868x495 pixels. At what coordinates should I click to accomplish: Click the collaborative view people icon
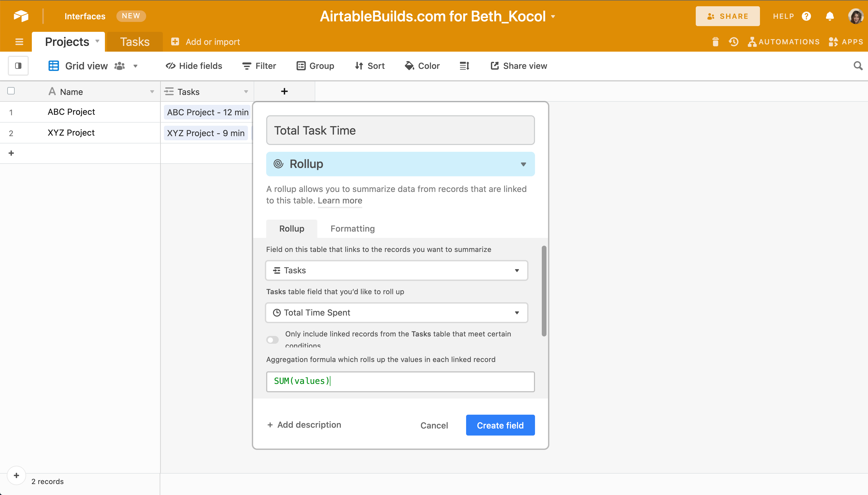point(119,66)
